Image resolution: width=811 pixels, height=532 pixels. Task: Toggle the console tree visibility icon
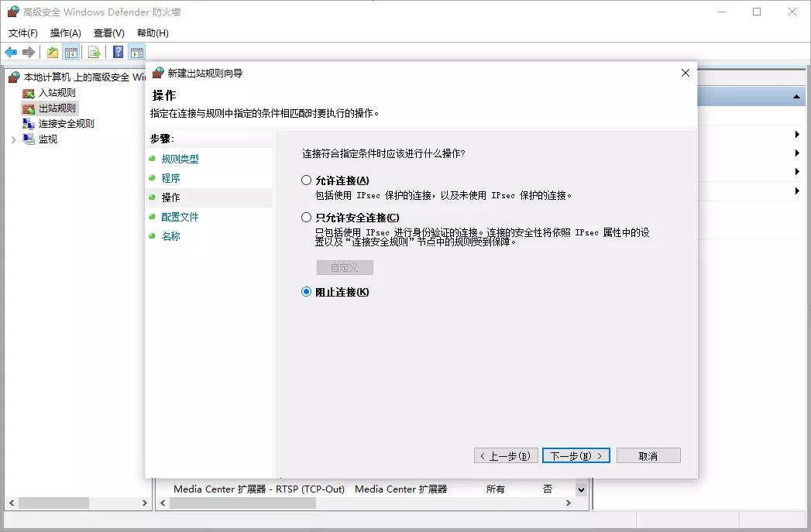pos(70,51)
